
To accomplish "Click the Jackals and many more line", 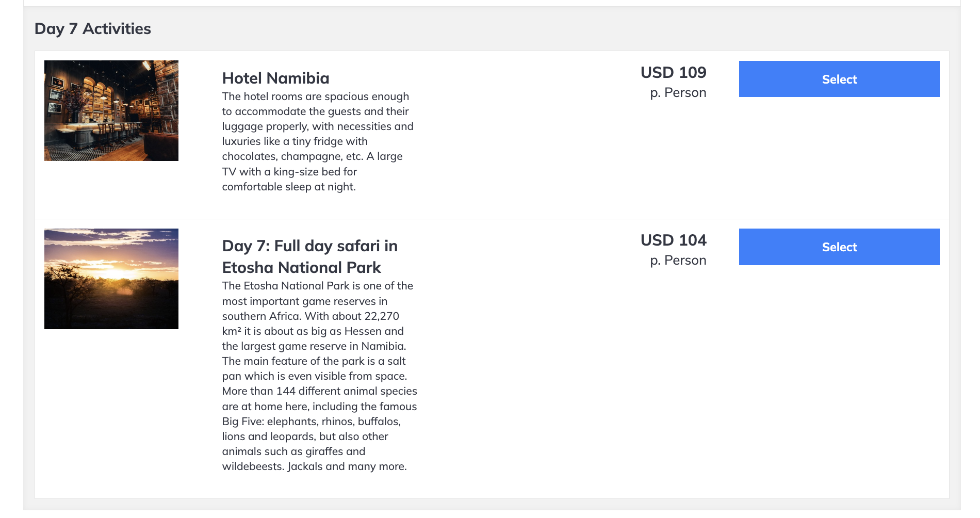I will [x=314, y=466].
